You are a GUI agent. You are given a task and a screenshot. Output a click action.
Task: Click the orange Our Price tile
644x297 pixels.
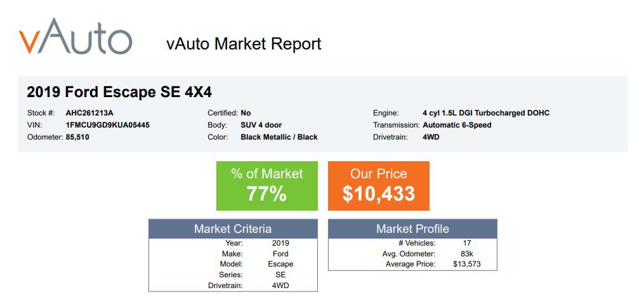379,186
